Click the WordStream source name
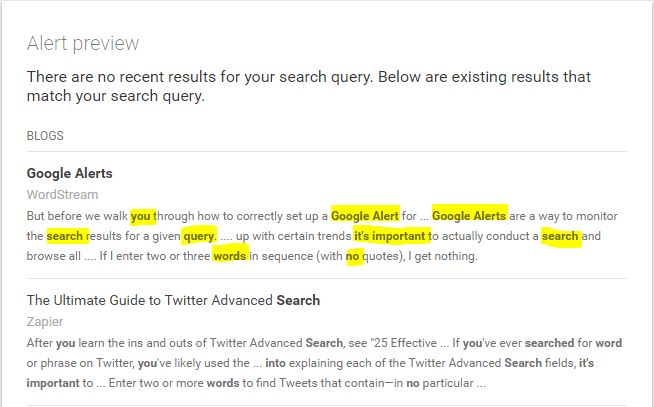Viewport: 654px width, 407px height. click(62, 194)
